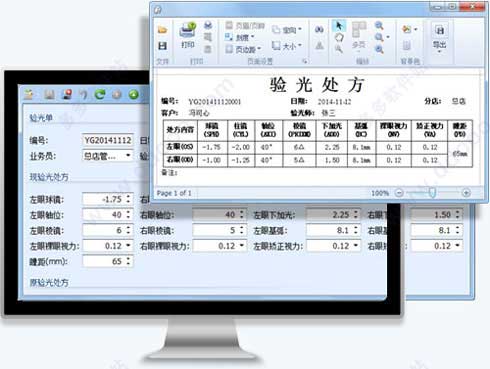Screen dimensions: 490x369
Task: Open the 大小 paper size dropdown
Action: [287, 46]
